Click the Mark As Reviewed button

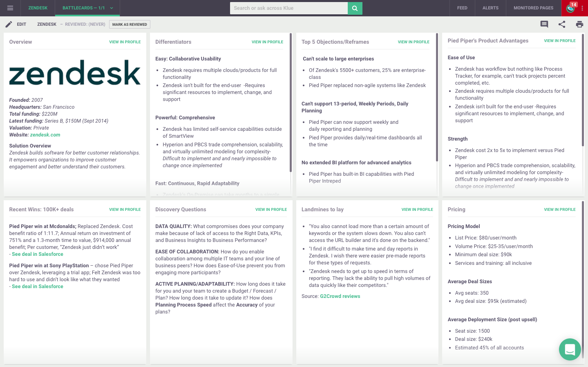130,25
